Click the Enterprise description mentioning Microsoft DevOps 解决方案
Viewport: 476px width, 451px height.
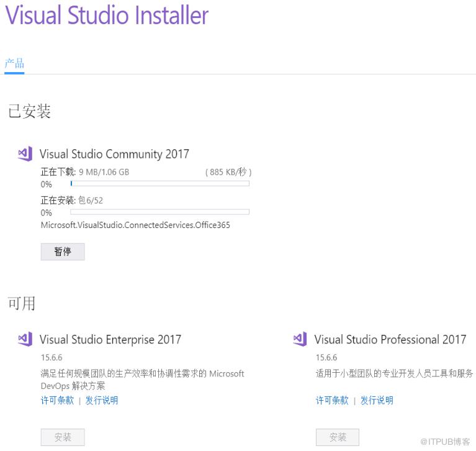(x=142, y=380)
